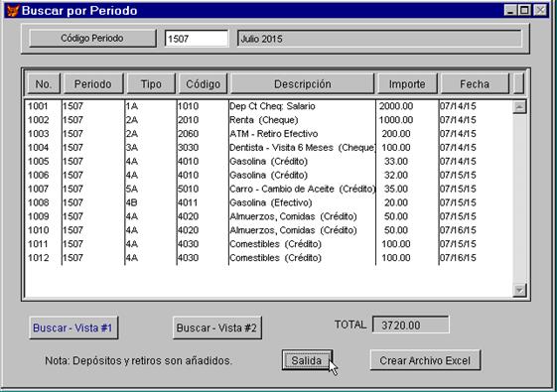The height and width of the screenshot is (392, 557).
Task: Click the TOTAL field showing 3720.00
Action: click(x=411, y=325)
